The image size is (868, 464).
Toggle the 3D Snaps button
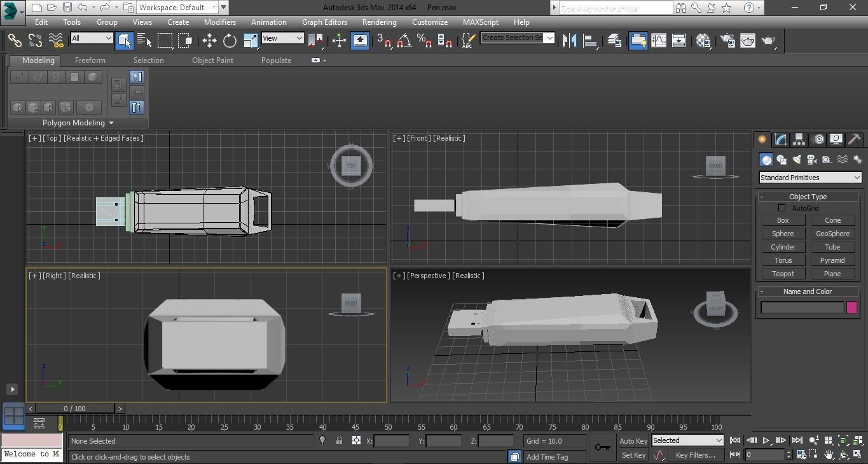[x=384, y=40]
